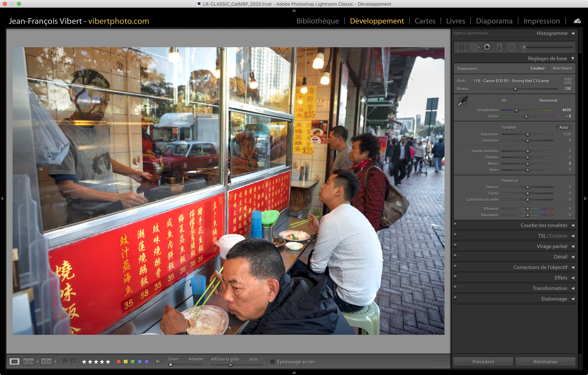Open the profile browser grid icon
The width and height of the screenshot is (588, 375).
click(568, 81)
